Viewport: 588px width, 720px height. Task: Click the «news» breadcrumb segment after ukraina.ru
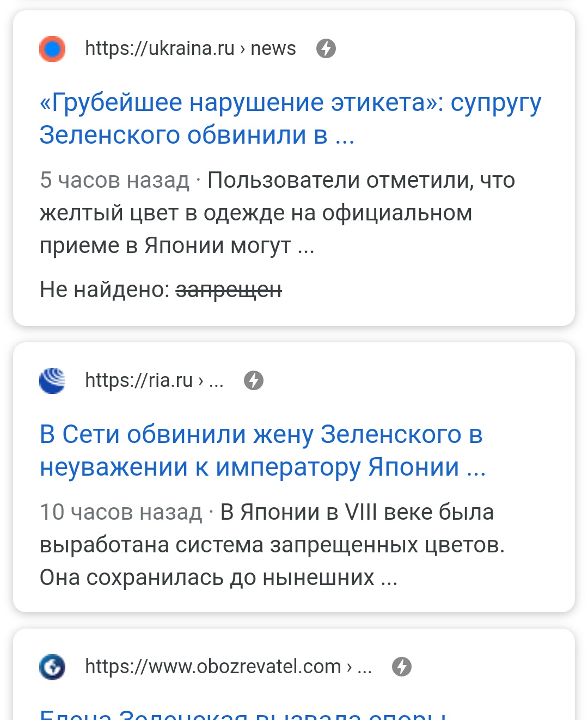(x=273, y=48)
